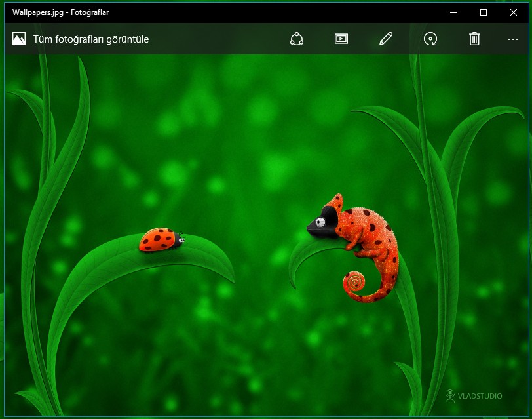Image resolution: width=532 pixels, height=419 pixels.
Task: Close the Fotoğraflar window
Action: tap(514, 12)
